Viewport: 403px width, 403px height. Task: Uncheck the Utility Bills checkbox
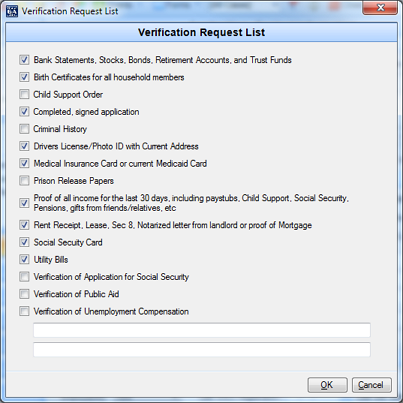click(x=24, y=260)
